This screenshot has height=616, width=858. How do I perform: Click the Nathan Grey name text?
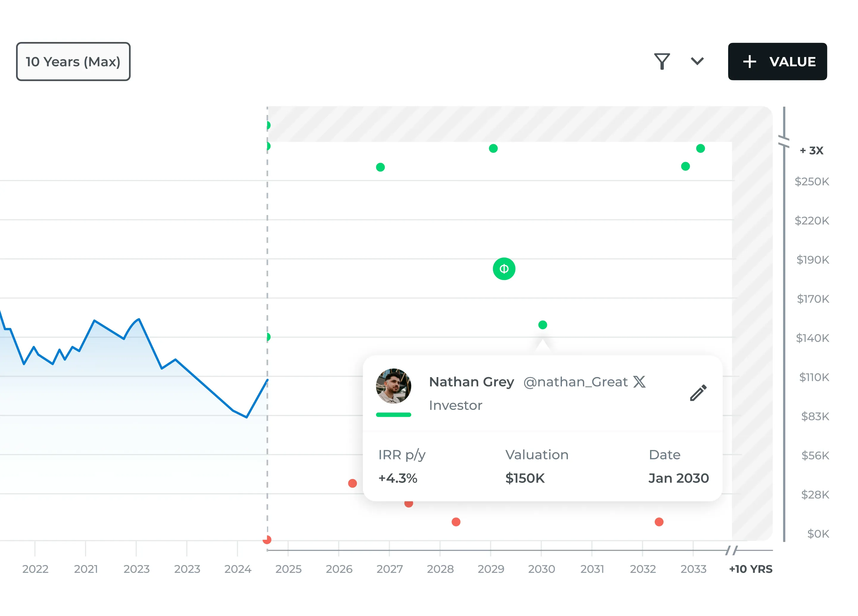pyautogui.click(x=471, y=382)
